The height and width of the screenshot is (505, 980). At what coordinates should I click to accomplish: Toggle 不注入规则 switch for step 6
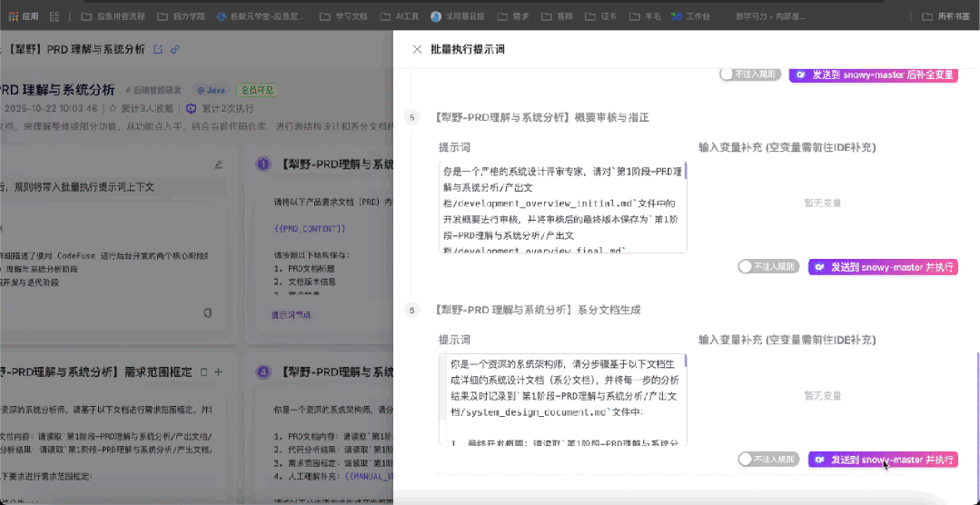tap(768, 460)
